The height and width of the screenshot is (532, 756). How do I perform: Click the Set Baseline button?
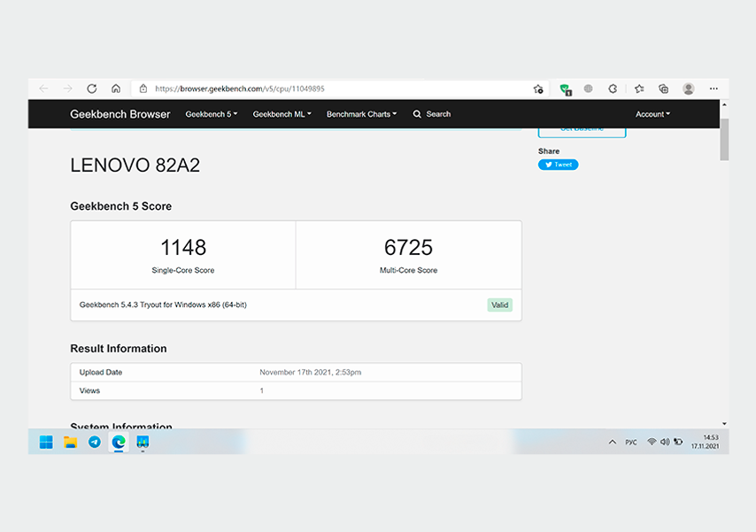click(582, 132)
